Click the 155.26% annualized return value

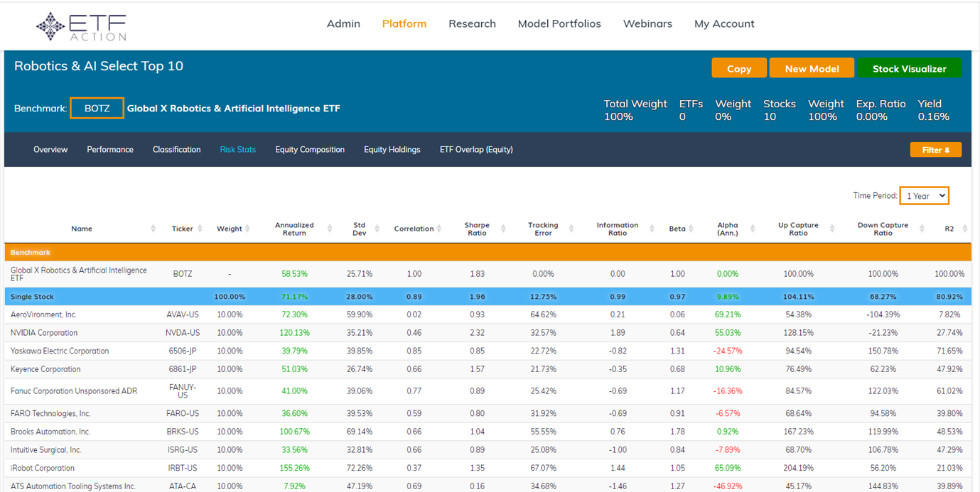pos(295,468)
